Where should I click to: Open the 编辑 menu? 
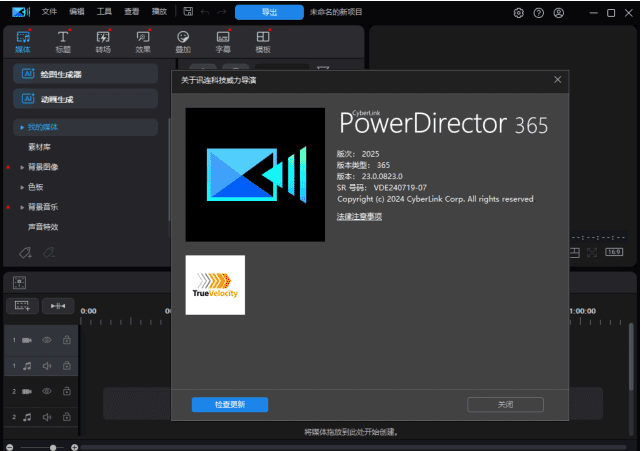point(76,12)
